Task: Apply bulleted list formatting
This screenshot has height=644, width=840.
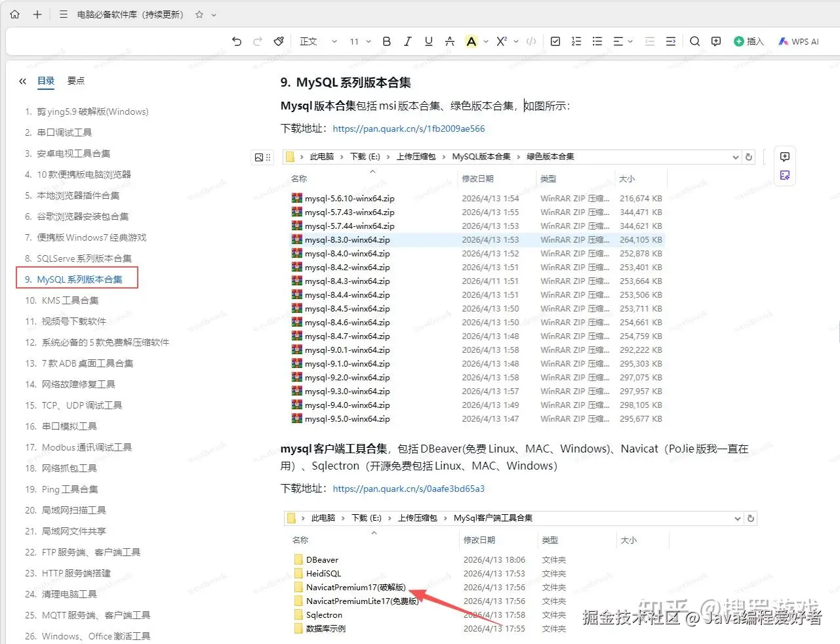Action: 597,41
